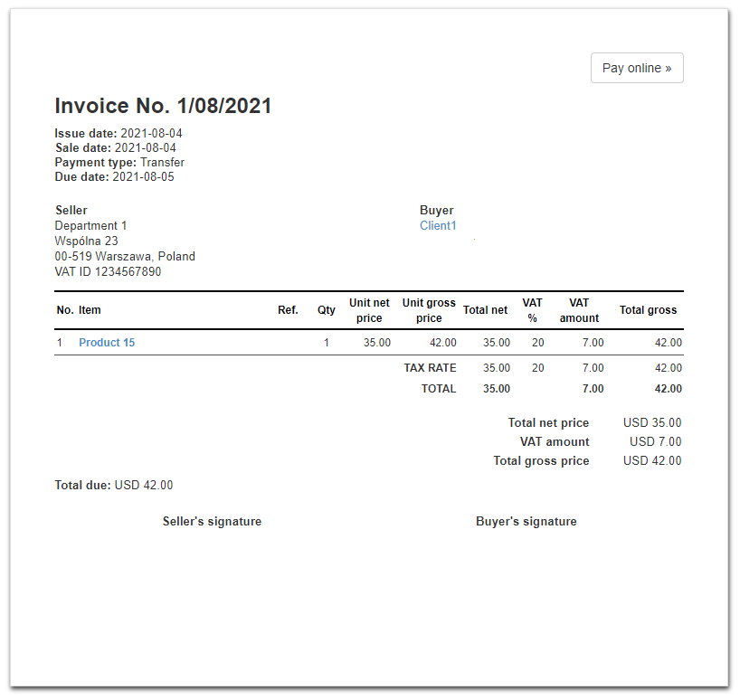Viewport: 740px width, 700px height.
Task: Select the VAT ID 1234567890 text
Action: 108,271
